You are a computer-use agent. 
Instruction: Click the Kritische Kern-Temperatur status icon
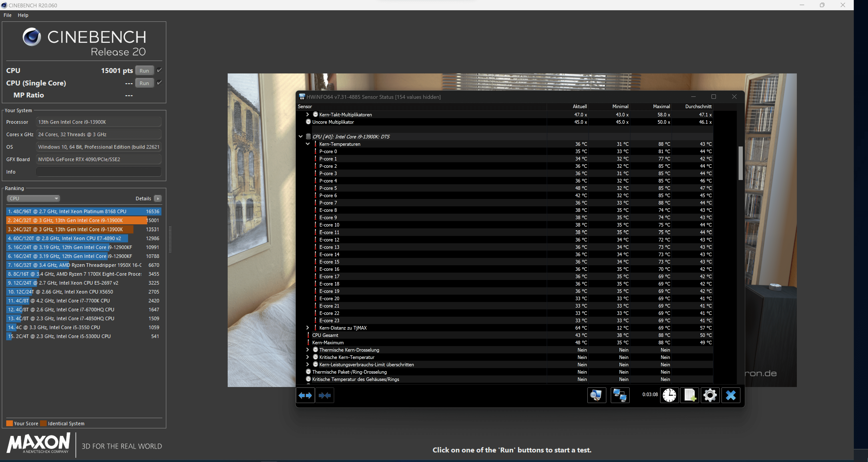[315, 357]
